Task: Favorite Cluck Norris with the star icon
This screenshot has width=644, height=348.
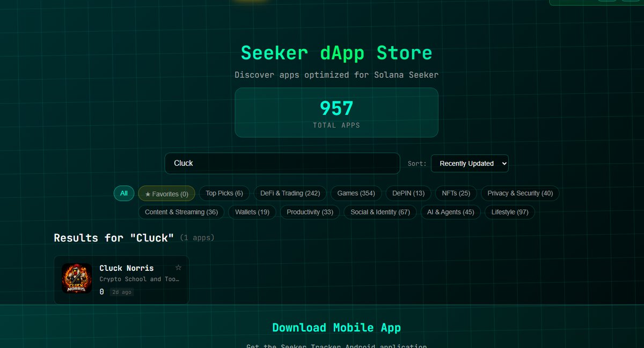Action: [x=178, y=268]
